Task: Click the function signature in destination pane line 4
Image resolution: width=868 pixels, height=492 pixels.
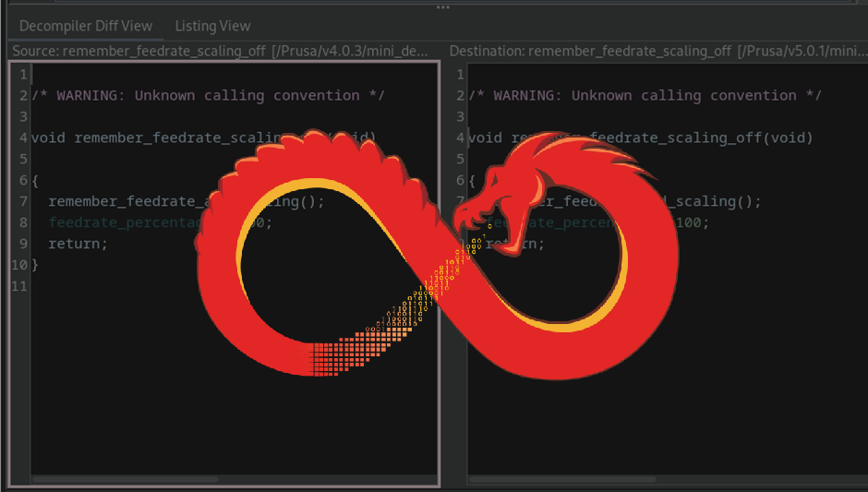Action: click(x=641, y=138)
